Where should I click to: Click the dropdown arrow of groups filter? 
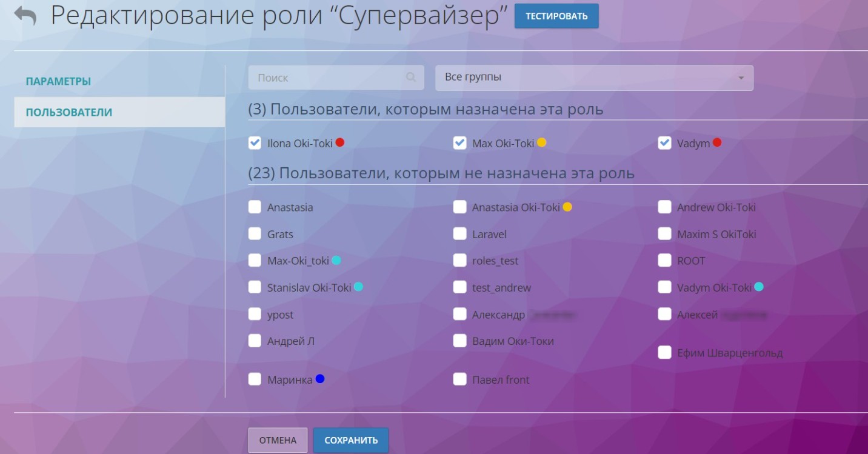(x=741, y=78)
